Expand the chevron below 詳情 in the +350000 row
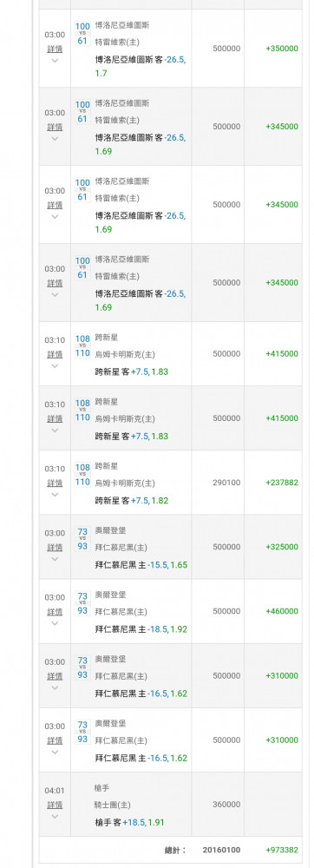 (55, 61)
